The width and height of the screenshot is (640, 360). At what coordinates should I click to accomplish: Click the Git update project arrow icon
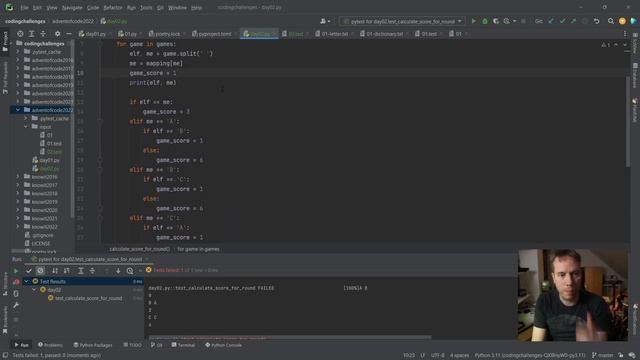coord(551,21)
